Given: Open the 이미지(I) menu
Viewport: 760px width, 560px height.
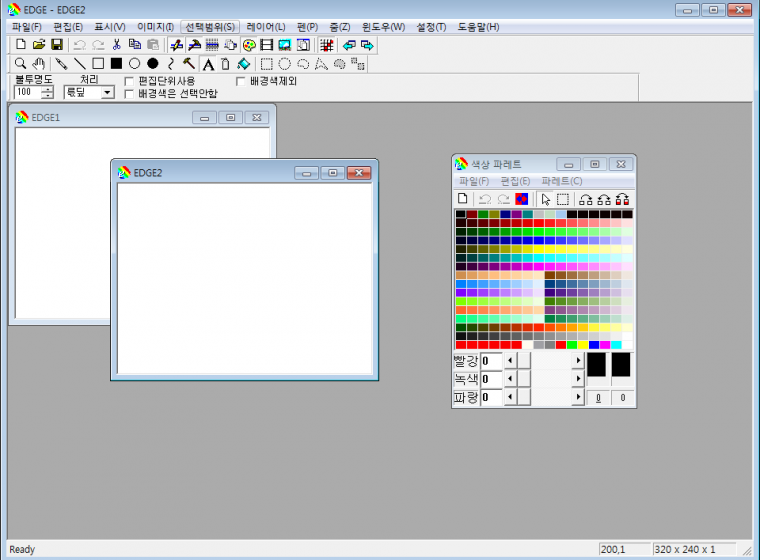Looking at the screenshot, I should (x=155, y=27).
